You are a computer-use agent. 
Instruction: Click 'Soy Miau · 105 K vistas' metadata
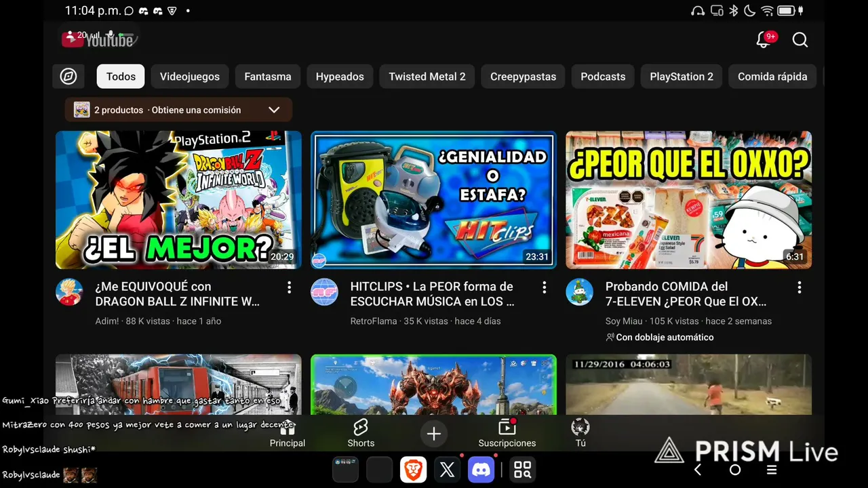688,321
